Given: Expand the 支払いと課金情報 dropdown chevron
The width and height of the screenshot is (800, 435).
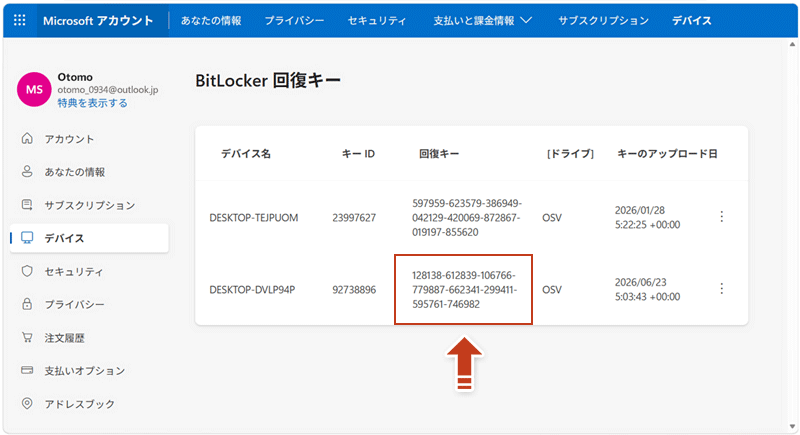Looking at the screenshot, I should (x=526, y=20).
